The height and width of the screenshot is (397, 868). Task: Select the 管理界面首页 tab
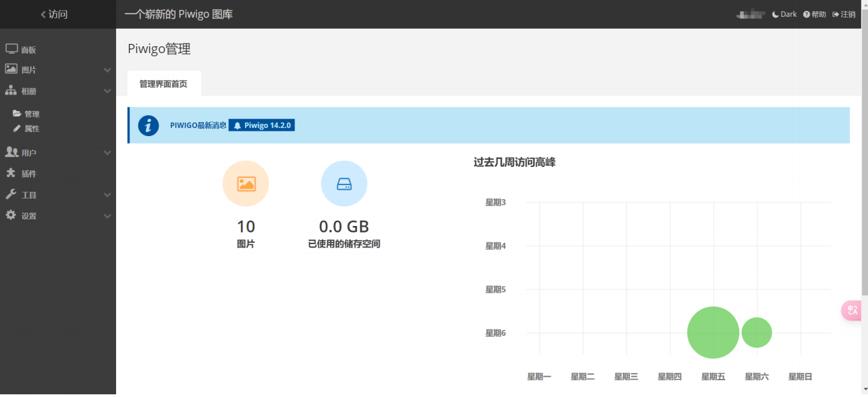tap(164, 84)
